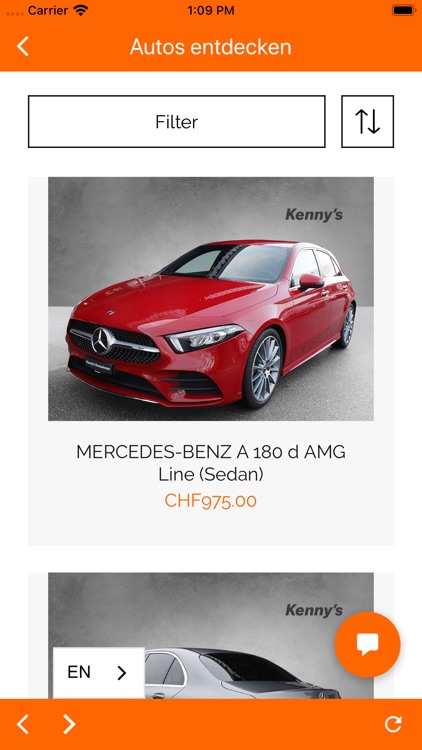Open the red Mercedes-Benz photo
Screen dimensions: 422x750
tap(211, 299)
